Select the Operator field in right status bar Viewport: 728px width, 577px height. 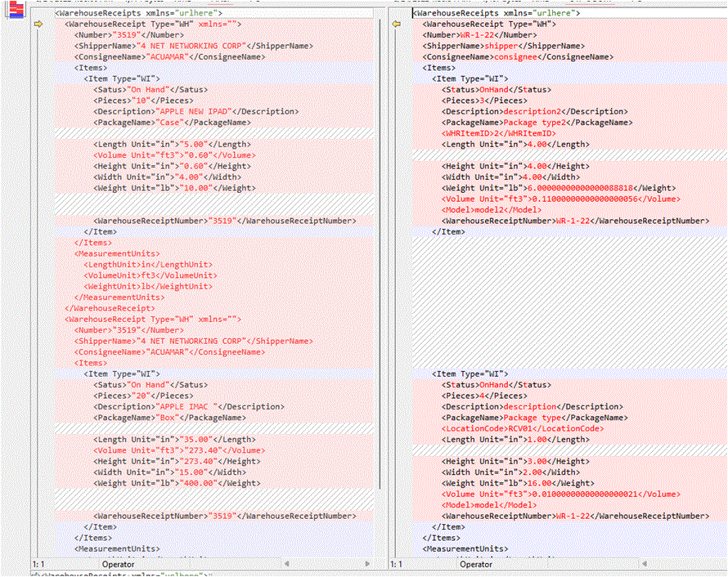coord(477,564)
